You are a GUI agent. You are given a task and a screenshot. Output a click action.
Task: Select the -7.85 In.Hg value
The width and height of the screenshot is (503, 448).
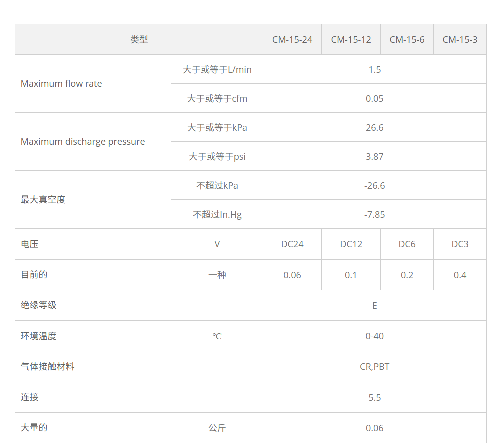tap(375, 214)
